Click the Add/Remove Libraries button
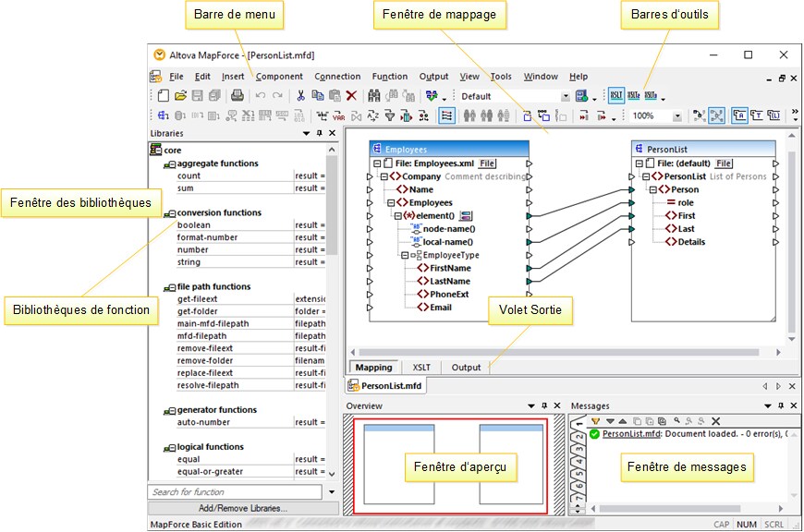The width and height of the screenshot is (804, 532). tap(243, 508)
